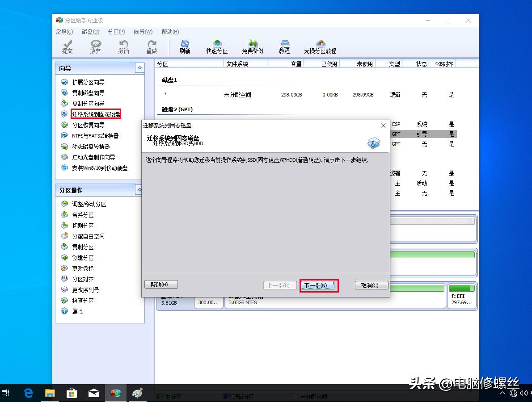Open Microsoft Edge from the taskbar

tap(28, 393)
